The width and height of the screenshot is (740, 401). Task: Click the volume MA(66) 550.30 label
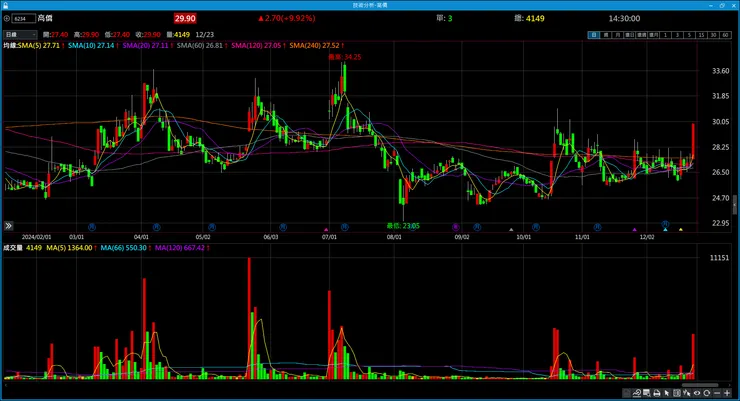[x=124, y=248]
